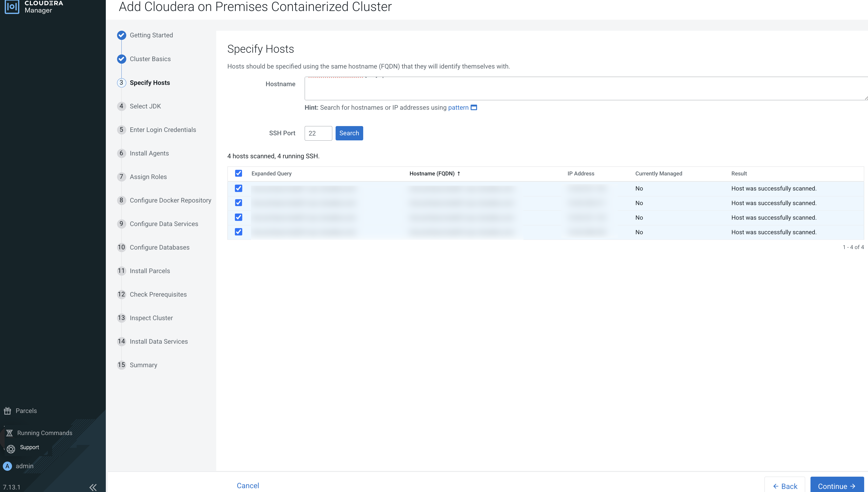The width and height of the screenshot is (868, 492).
Task: Select the Select JDK wizard step
Action: pos(145,106)
